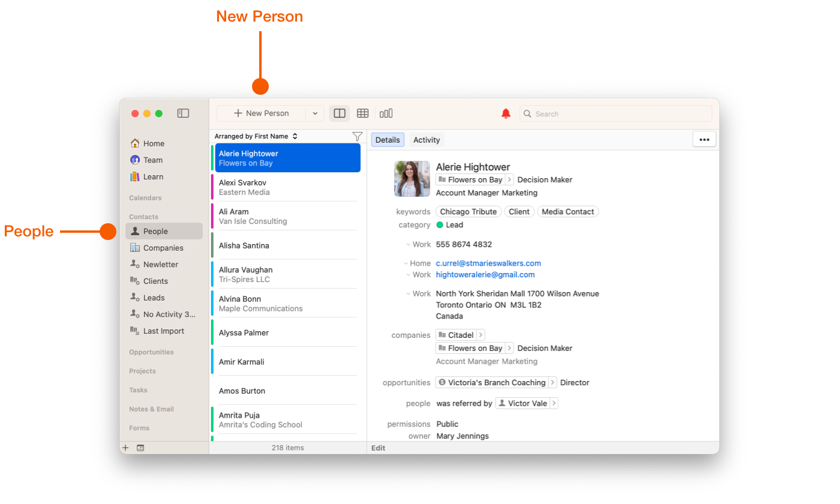The image size is (840, 504).
Task: Open the chart dashboard view
Action: (x=386, y=113)
